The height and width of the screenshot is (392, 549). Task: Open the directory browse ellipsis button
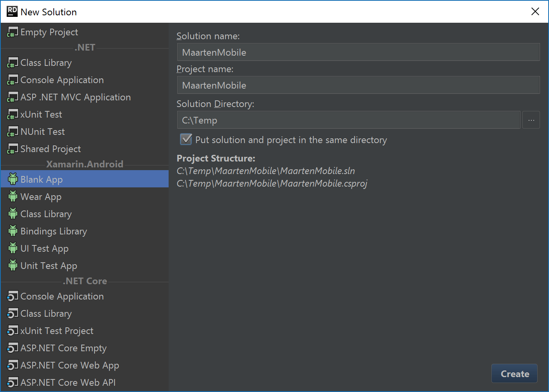531,120
